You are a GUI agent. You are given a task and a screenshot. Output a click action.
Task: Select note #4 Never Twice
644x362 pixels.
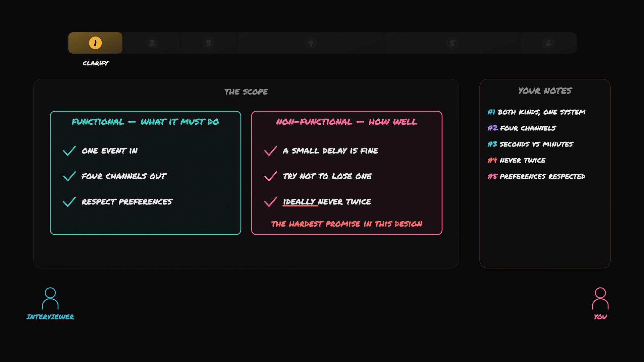coord(517,160)
